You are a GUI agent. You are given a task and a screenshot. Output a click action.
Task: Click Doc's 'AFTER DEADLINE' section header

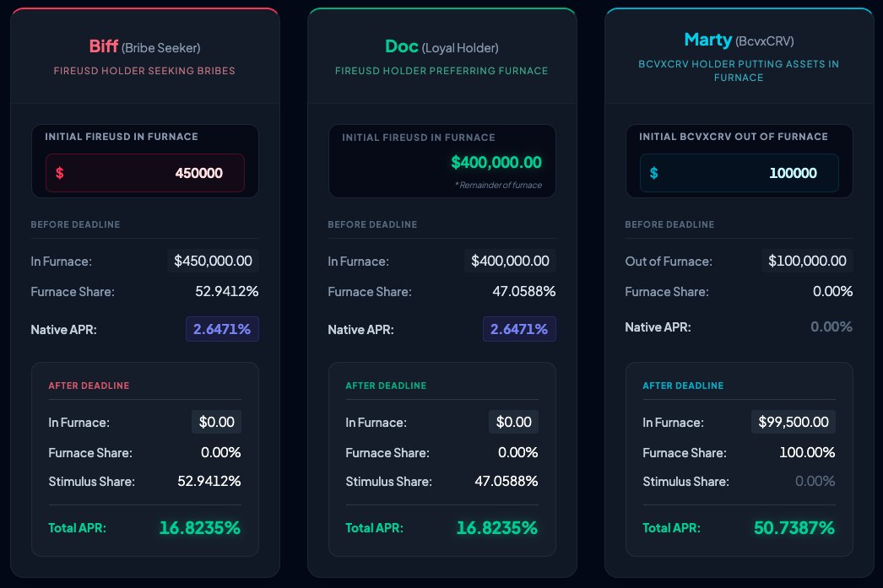386,386
